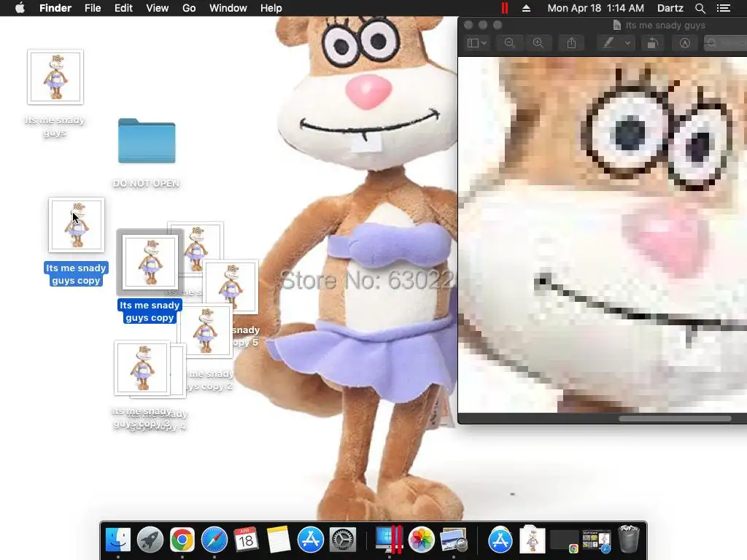
Task: Open Notes from the Dock
Action: tap(278, 540)
